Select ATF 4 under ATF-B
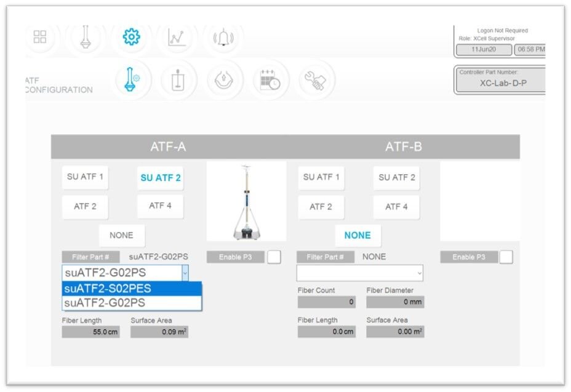Image resolution: width=571 pixels, height=392 pixels. pyautogui.click(x=396, y=207)
